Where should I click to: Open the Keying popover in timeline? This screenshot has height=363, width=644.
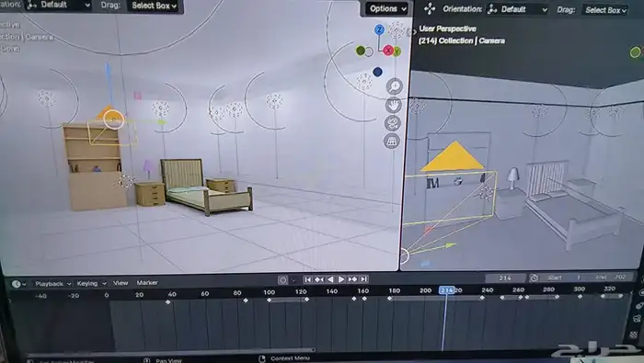click(x=91, y=283)
